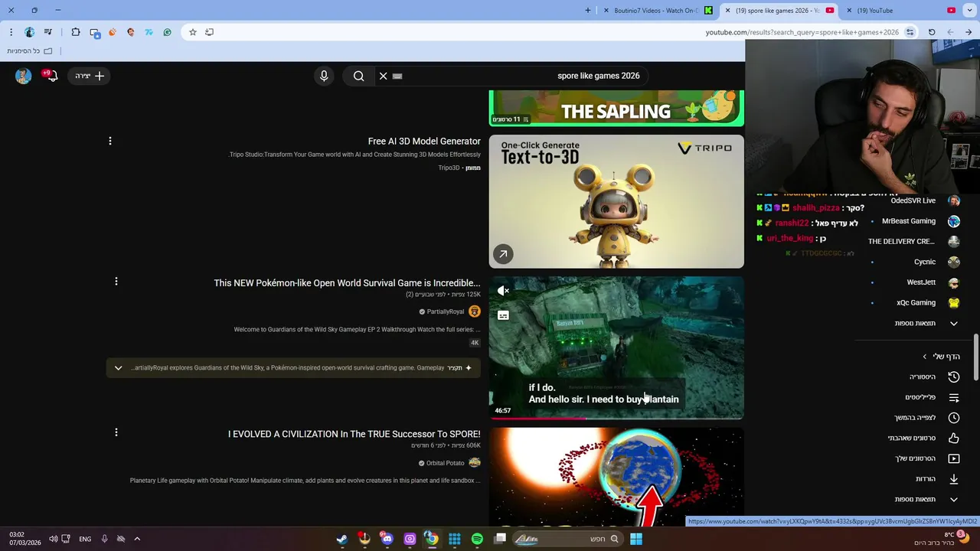The height and width of the screenshot is (551, 980).
Task: Open Your videos (הסרטונים שלך) in sidebar
Action: click(x=926, y=458)
